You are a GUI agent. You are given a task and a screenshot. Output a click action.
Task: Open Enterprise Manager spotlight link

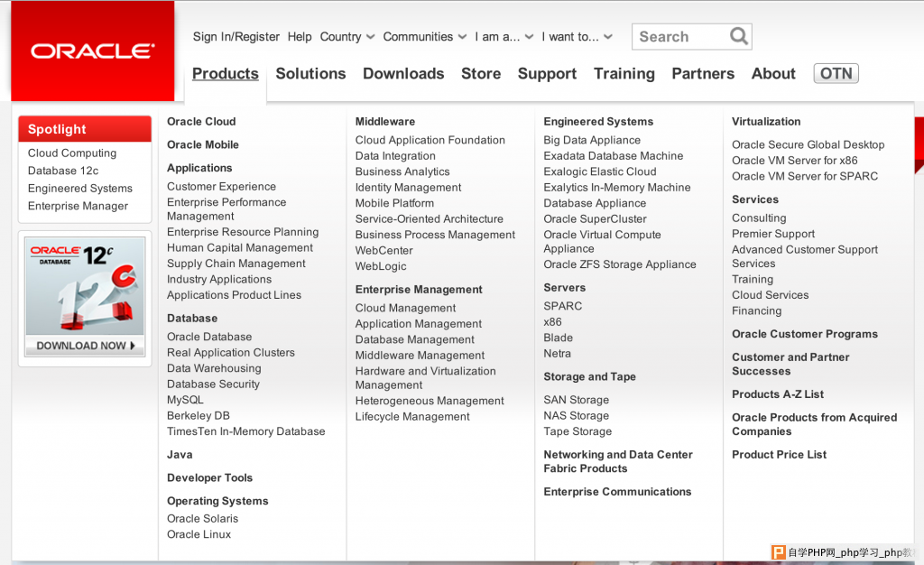click(78, 206)
